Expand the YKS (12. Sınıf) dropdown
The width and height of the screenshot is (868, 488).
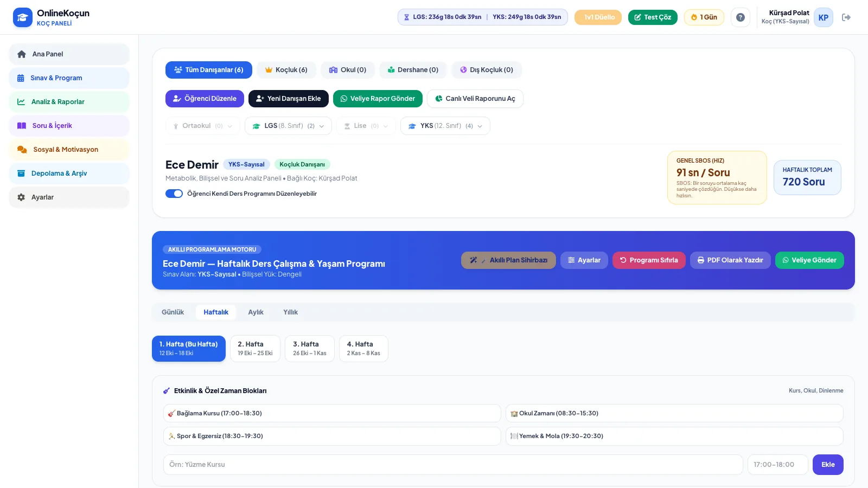445,126
